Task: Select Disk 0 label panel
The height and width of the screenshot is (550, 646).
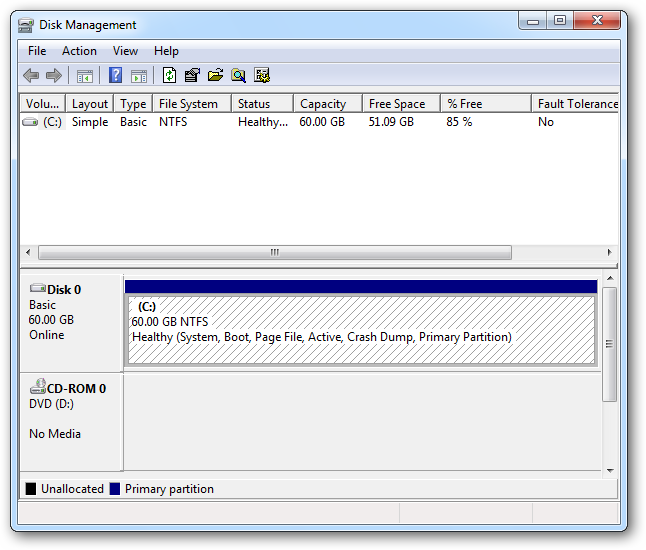Action: [71, 323]
